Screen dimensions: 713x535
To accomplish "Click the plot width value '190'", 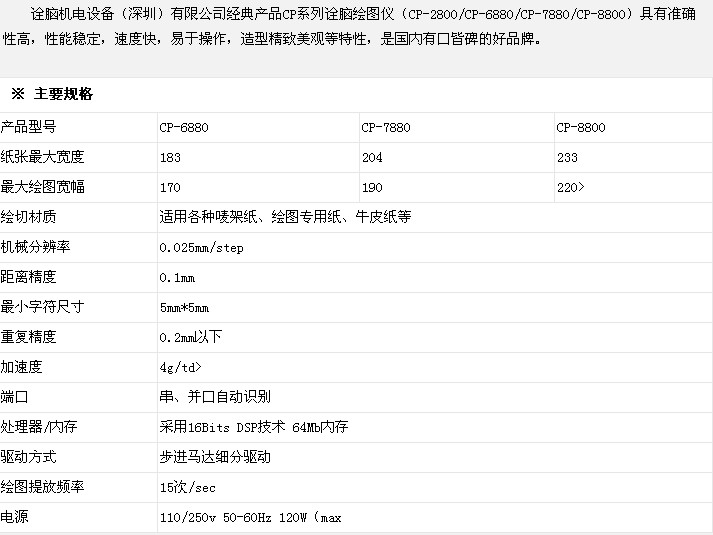I will [372, 188].
